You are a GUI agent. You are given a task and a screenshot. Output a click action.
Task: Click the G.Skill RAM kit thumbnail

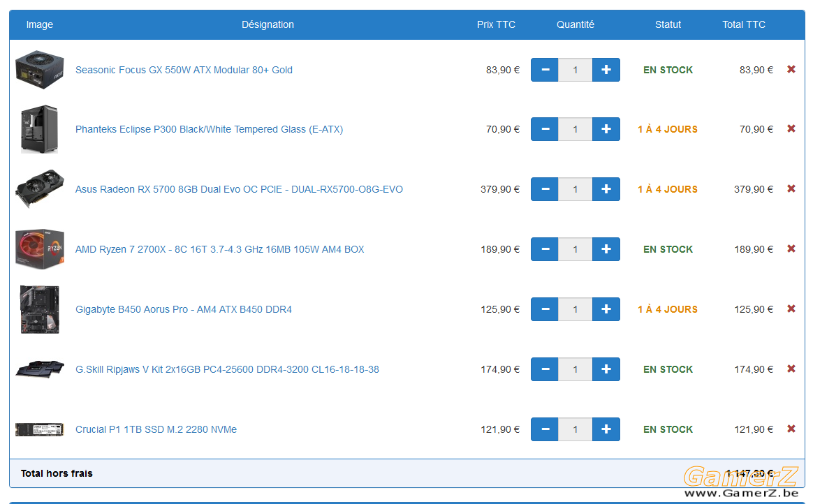[x=40, y=369]
